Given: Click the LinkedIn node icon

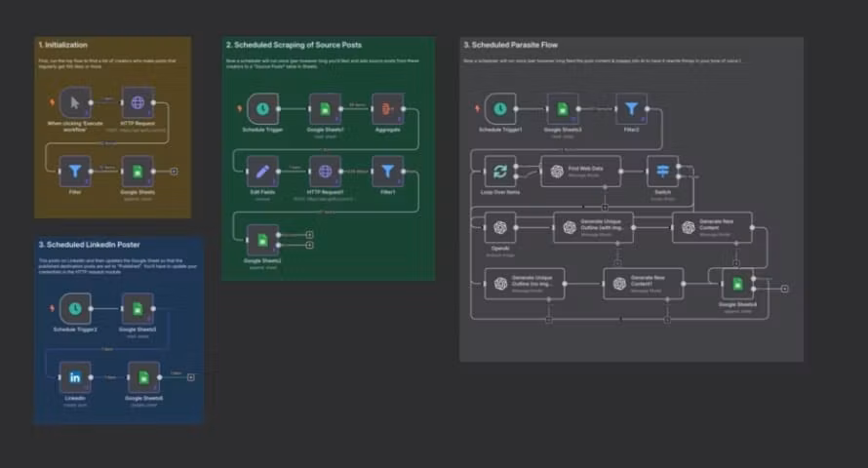Looking at the screenshot, I should (75, 377).
